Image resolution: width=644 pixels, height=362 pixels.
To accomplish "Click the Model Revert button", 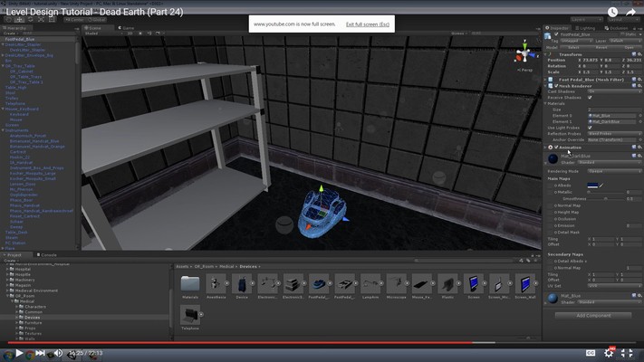I will click(x=601, y=48).
